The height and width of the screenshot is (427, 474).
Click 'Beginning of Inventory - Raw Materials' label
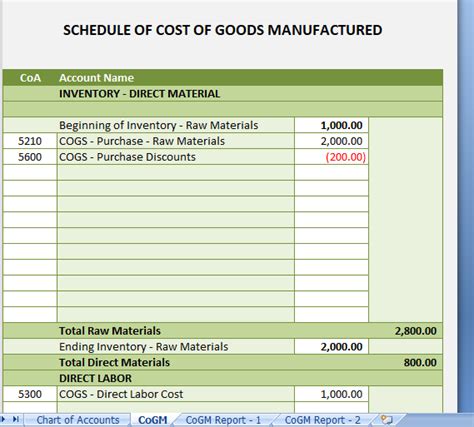pyautogui.click(x=159, y=125)
